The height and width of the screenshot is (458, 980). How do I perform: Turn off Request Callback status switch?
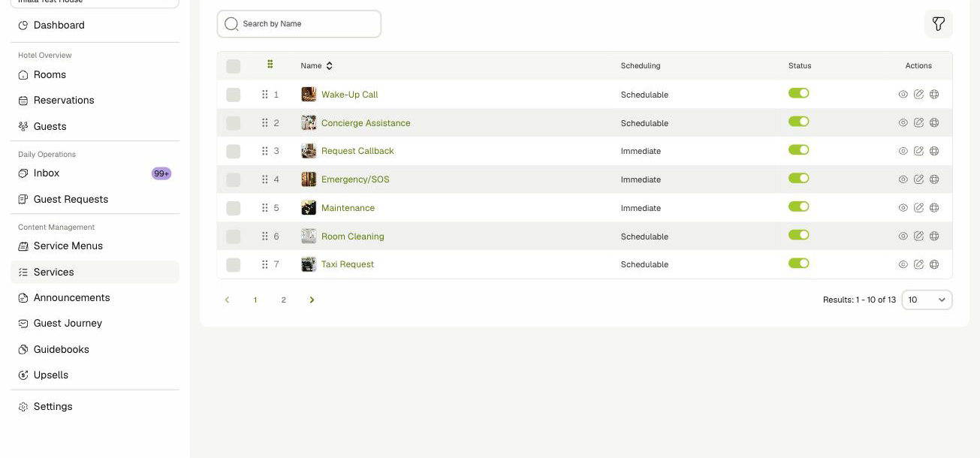[x=798, y=149]
